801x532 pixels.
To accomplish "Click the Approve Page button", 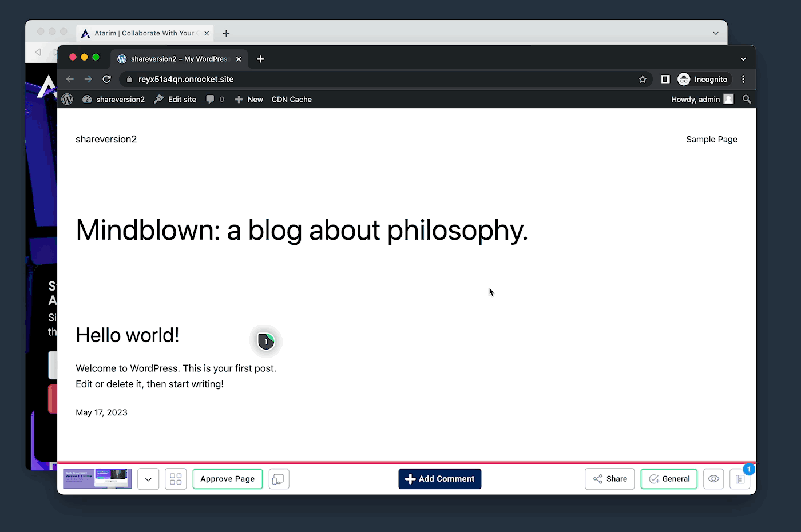I will (x=228, y=479).
